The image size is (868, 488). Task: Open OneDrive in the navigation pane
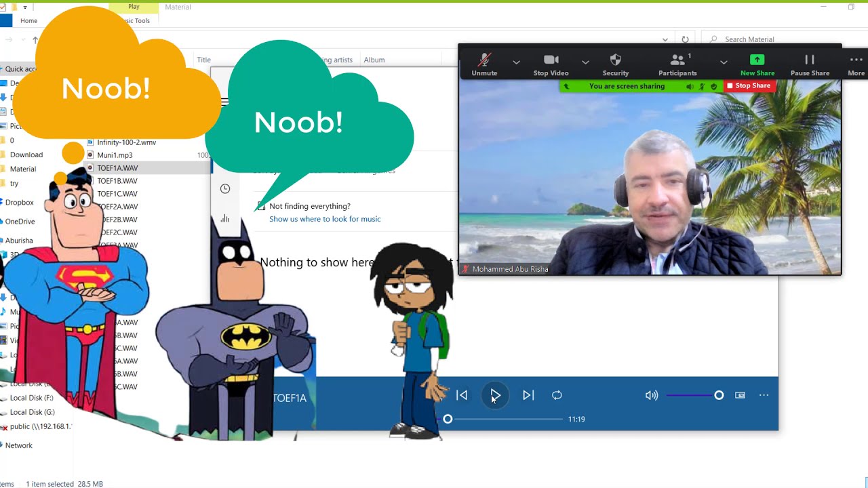point(20,222)
